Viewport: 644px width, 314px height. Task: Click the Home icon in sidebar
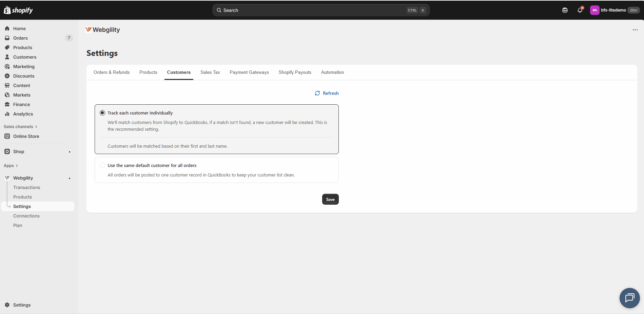click(x=7, y=28)
